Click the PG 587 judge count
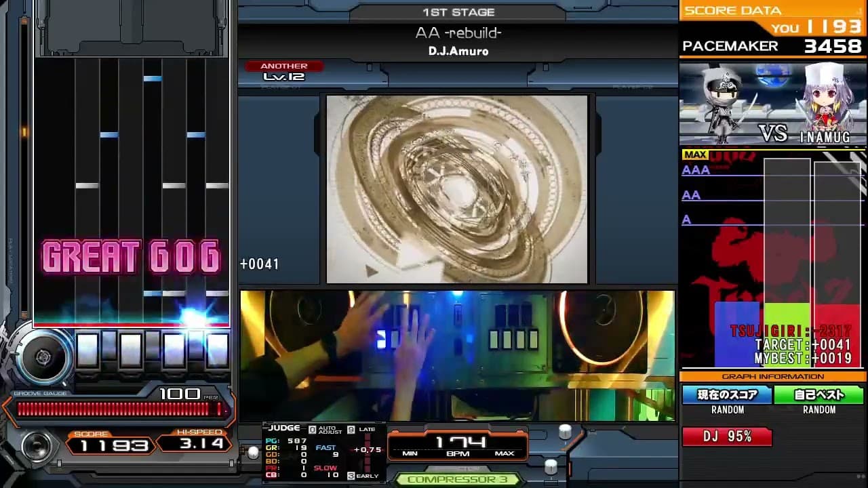This screenshot has width=868, height=488. pyautogui.click(x=288, y=441)
